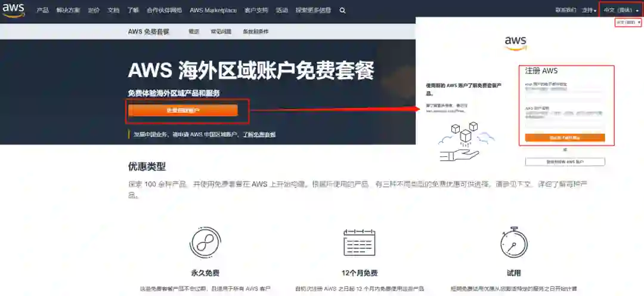Click the 注册 AWS heading
Screen dimensions: 644x296
tap(541, 70)
